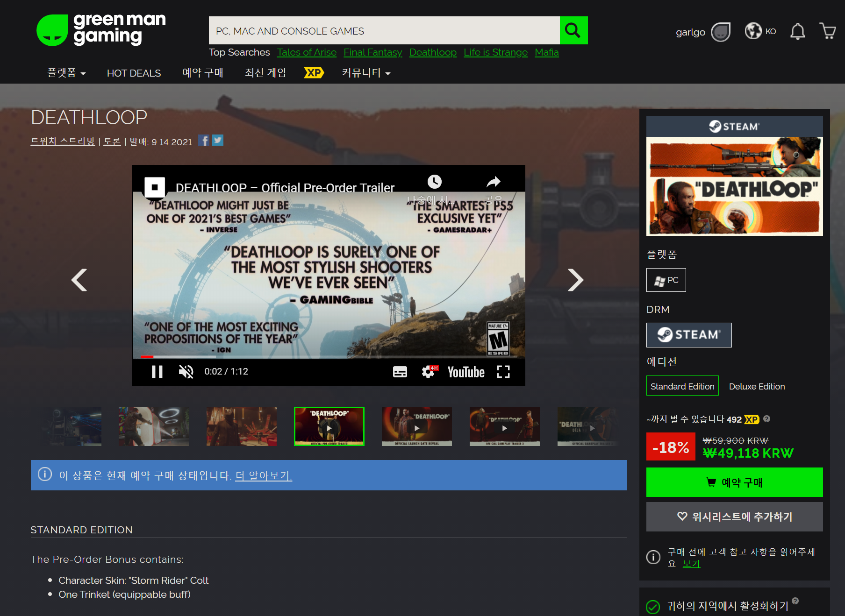Screen dimensions: 845x616
Task: Open the Tales of Arise top search link
Action: [x=307, y=52]
